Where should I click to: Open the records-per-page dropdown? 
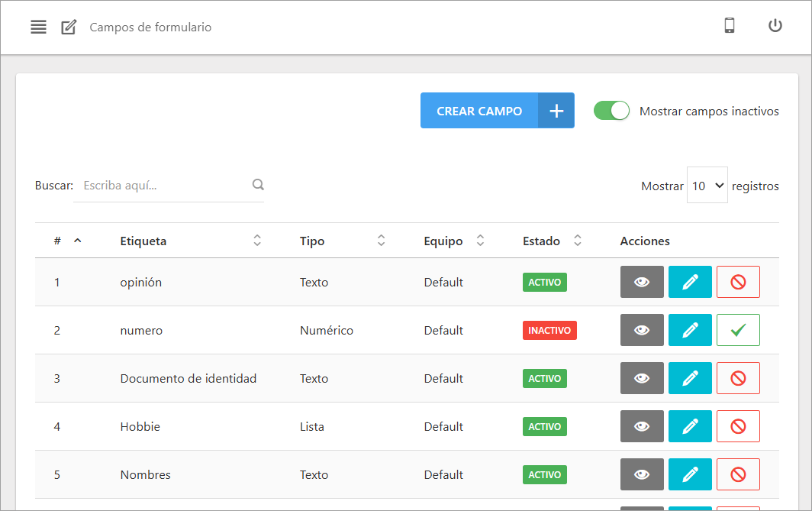[x=707, y=186]
